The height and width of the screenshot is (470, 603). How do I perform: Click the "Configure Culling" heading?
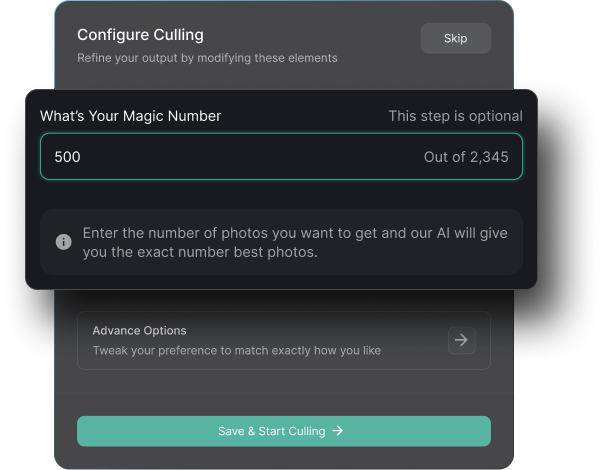coord(140,35)
